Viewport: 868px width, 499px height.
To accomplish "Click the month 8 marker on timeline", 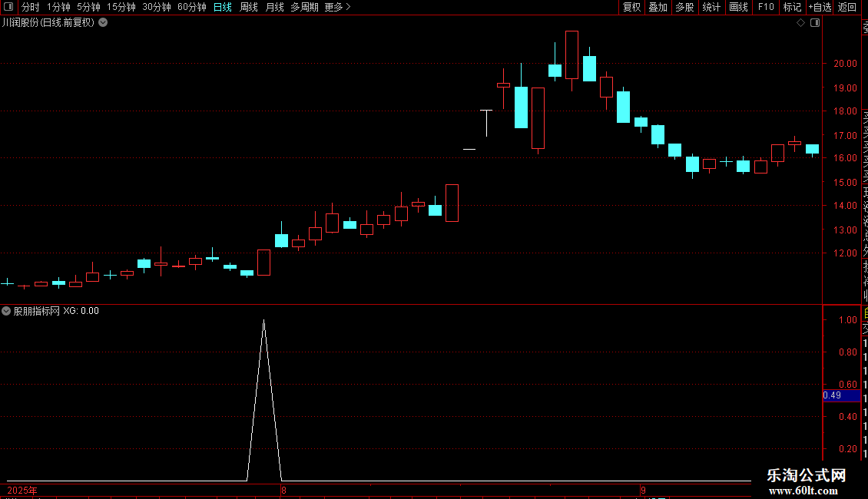I will (x=283, y=490).
